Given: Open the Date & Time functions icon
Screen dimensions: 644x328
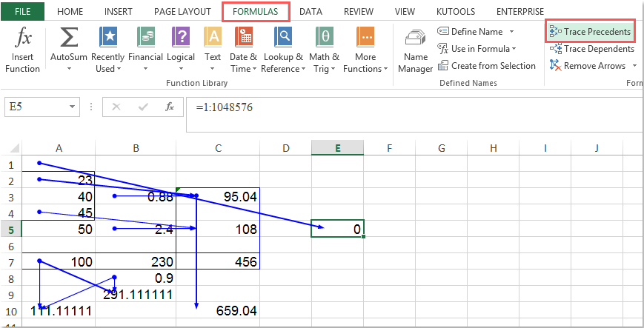Looking at the screenshot, I should point(243,37).
